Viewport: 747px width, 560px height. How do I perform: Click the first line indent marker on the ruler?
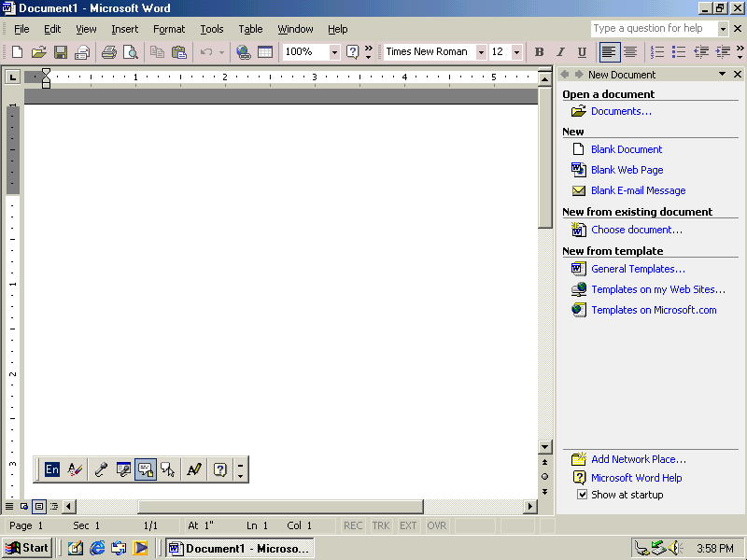(46, 72)
